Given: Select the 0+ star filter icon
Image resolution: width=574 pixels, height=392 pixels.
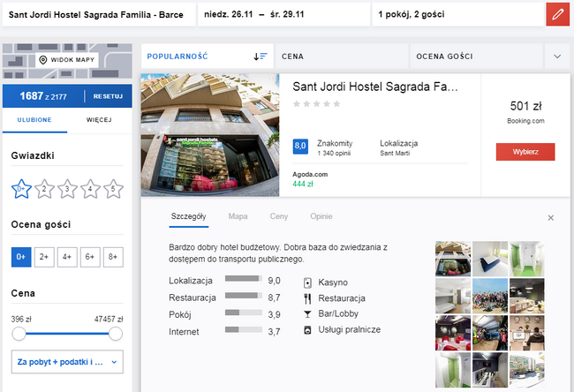Looking at the screenshot, I should tap(22, 188).
